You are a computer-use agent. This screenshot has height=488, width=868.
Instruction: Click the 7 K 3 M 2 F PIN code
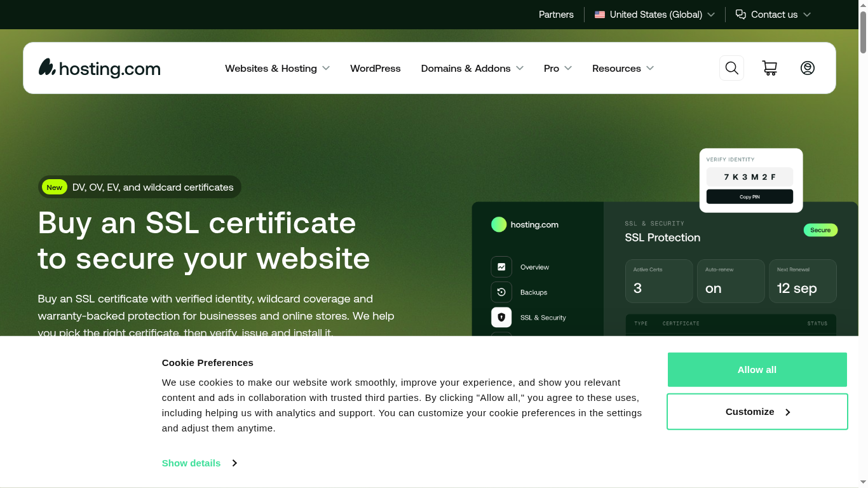pos(750,177)
